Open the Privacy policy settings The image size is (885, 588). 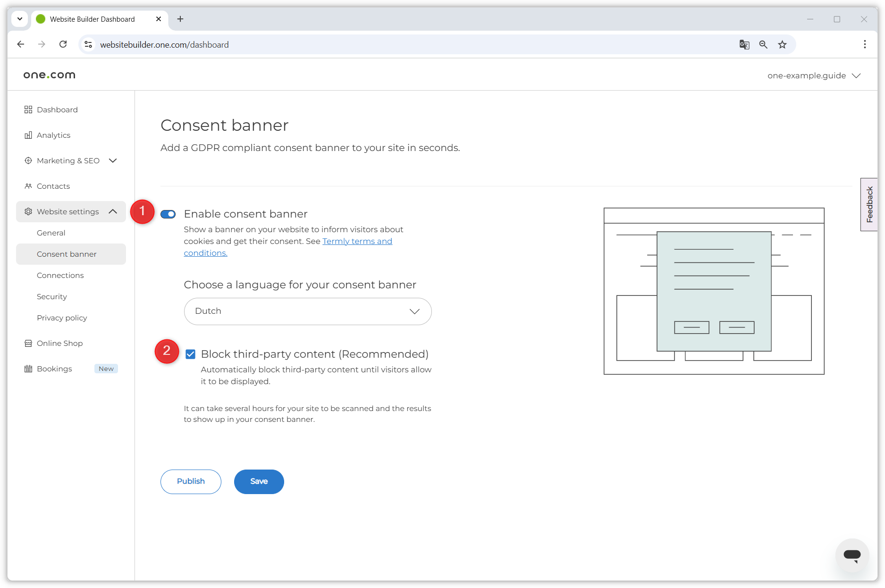61,318
